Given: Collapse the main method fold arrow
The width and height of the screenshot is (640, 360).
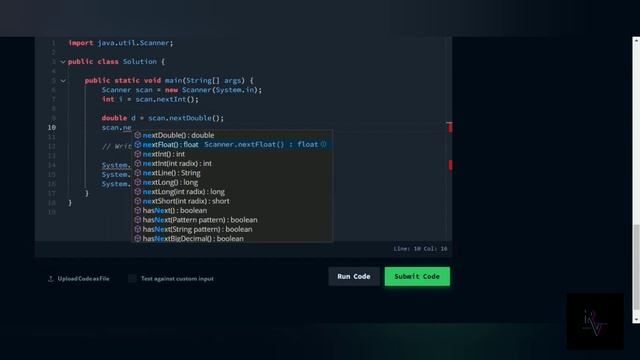Looking at the screenshot, I should 63,81.
